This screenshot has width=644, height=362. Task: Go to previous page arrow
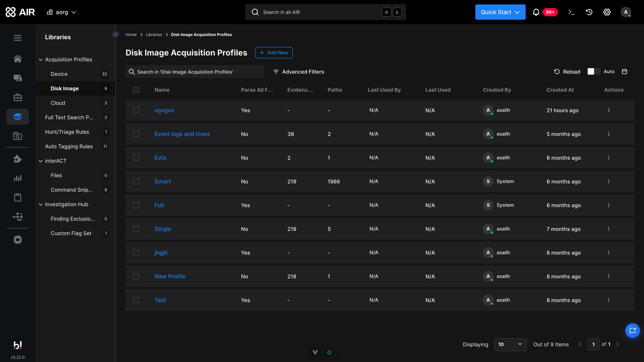(x=580, y=344)
